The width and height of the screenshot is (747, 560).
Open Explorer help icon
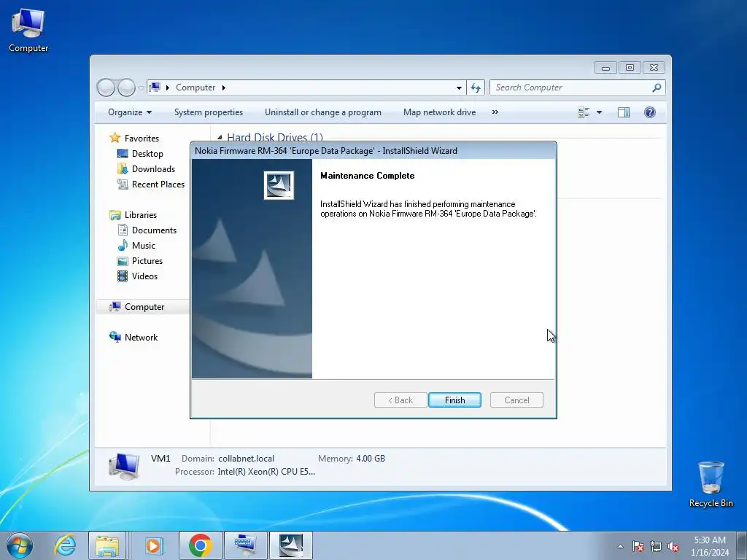click(x=650, y=112)
